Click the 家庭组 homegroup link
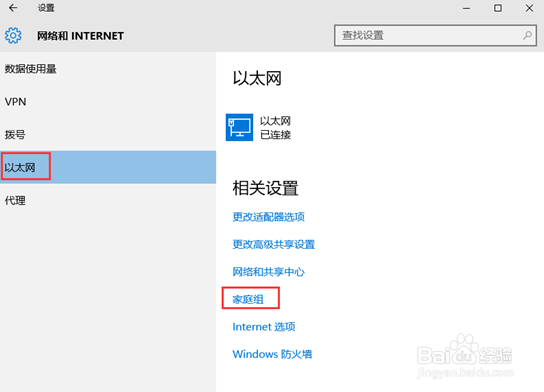Screen dimensions: 544x392 click(x=248, y=299)
